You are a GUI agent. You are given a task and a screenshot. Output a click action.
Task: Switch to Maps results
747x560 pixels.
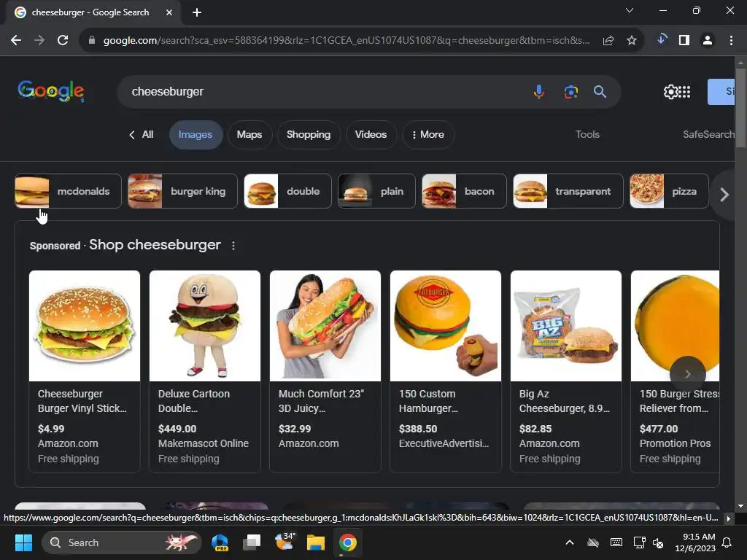[x=249, y=135]
